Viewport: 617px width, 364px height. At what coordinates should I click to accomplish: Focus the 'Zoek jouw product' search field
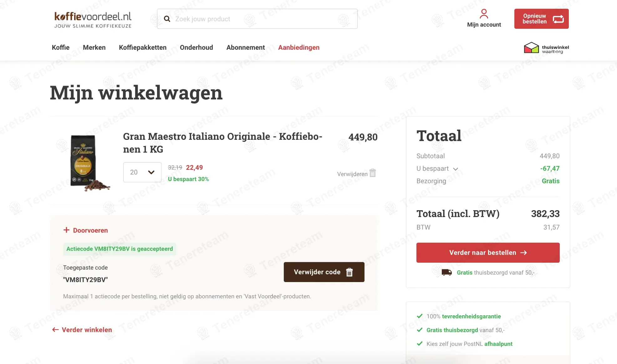(x=257, y=19)
